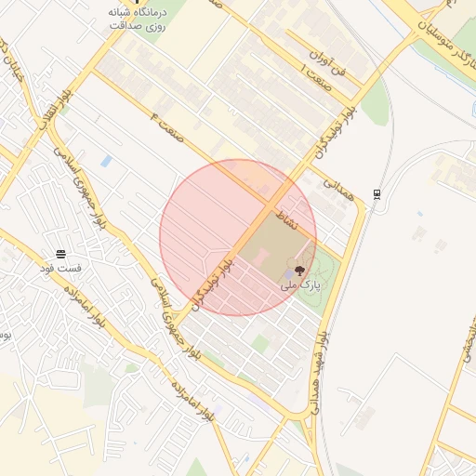Click the fast food burger icon
Screen dimensions: 476x476
tap(61, 254)
